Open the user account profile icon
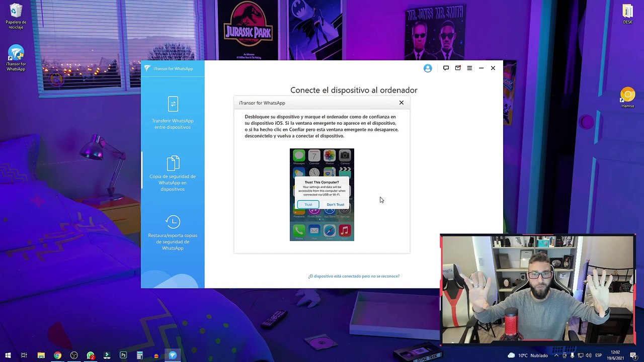Screen dimensions: 644x362 [x=428, y=68]
